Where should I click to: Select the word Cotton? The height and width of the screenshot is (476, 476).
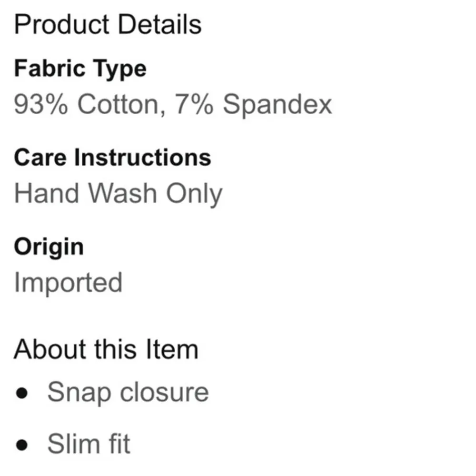point(118,104)
